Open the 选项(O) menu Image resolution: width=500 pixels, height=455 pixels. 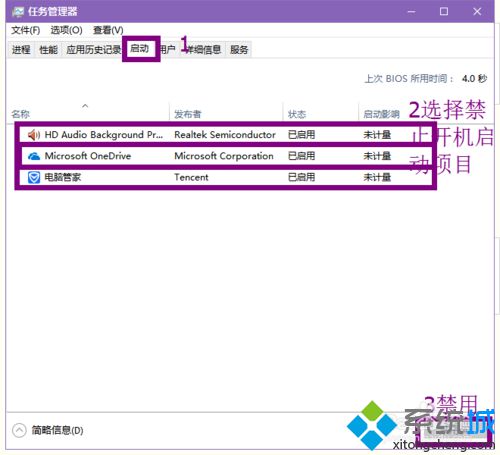tap(66, 30)
